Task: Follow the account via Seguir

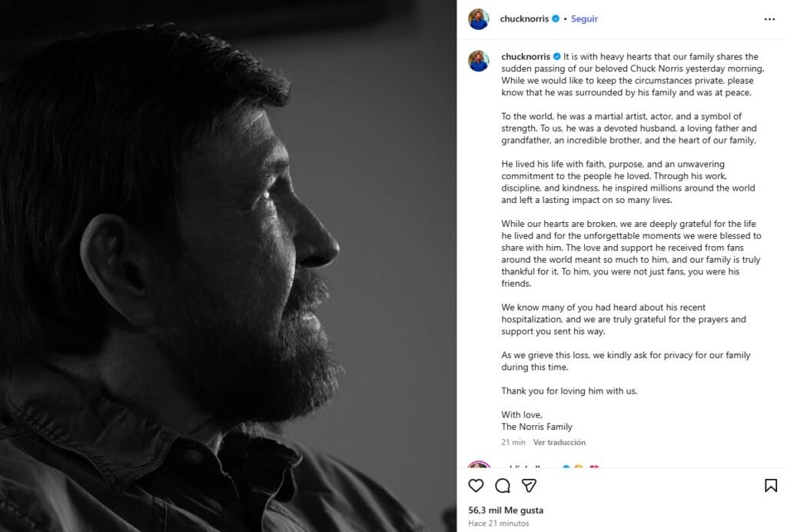Action: click(584, 19)
